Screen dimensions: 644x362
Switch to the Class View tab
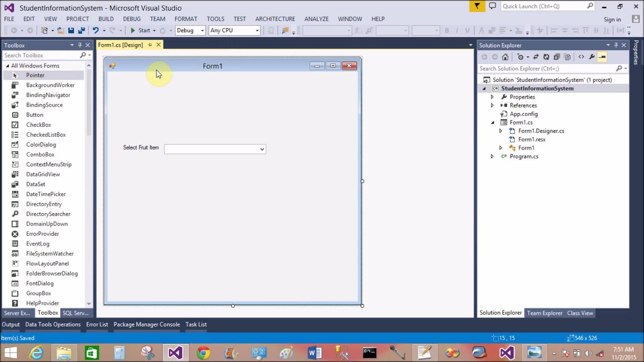click(580, 313)
